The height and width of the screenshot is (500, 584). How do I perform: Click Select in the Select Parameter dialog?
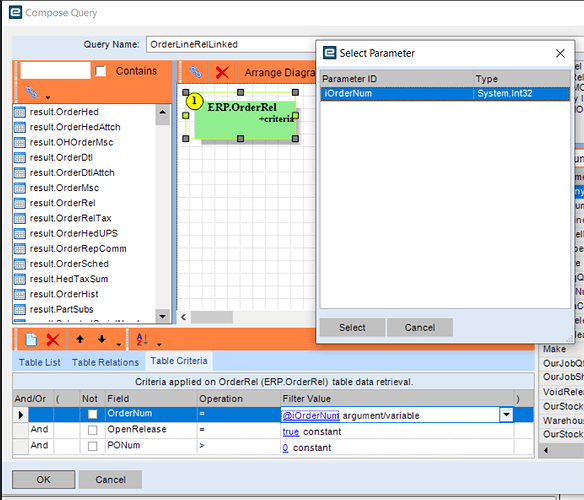[x=352, y=327]
